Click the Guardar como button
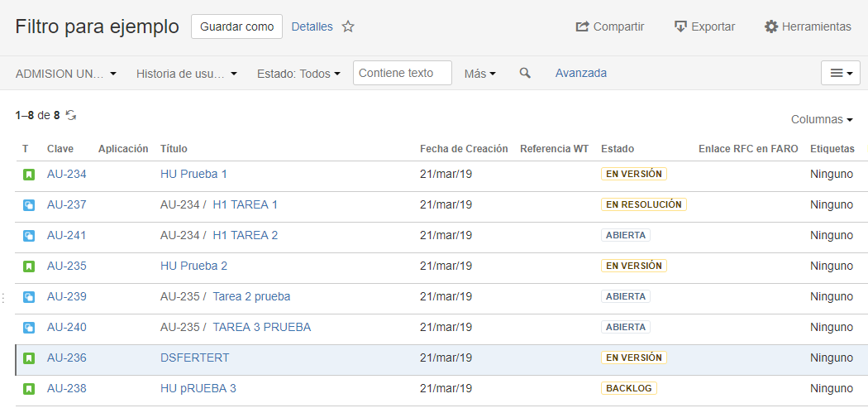The height and width of the screenshot is (408, 868). tap(237, 26)
